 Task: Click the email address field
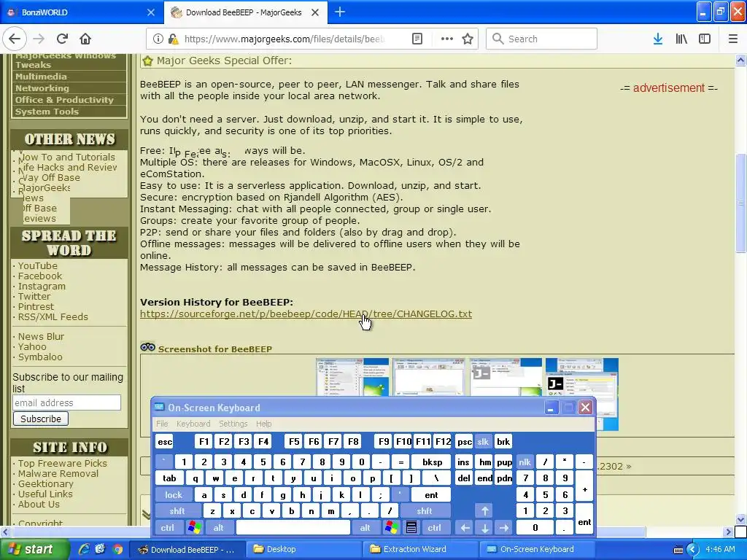click(x=66, y=402)
